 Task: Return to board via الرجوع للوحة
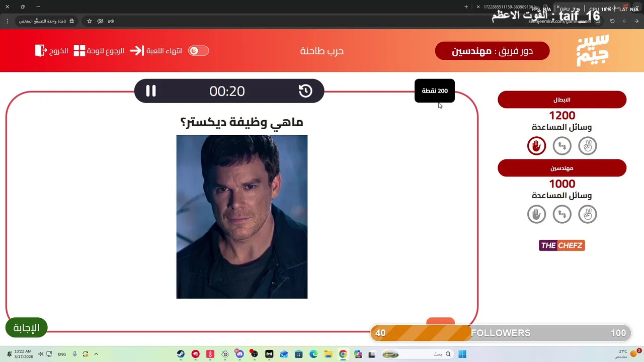point(106,51)
